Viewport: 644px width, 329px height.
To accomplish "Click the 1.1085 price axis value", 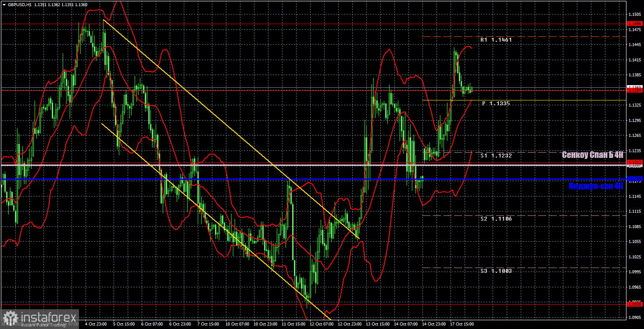I will coord(635,226).
